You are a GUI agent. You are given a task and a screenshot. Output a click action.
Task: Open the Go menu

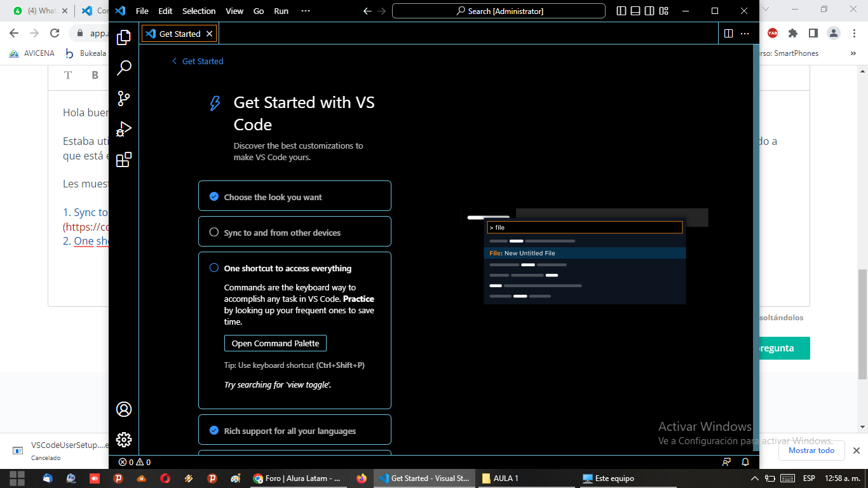click(x=259, y=11)
